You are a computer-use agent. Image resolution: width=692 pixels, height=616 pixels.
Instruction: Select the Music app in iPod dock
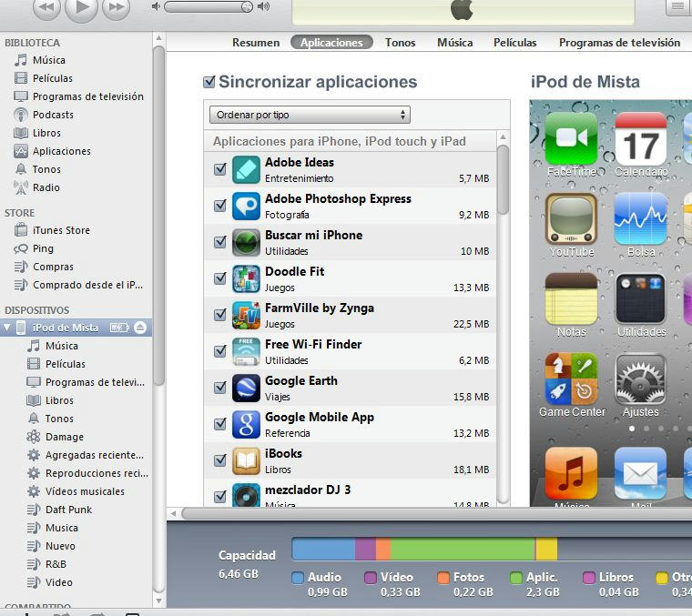(x=572, y=473)
